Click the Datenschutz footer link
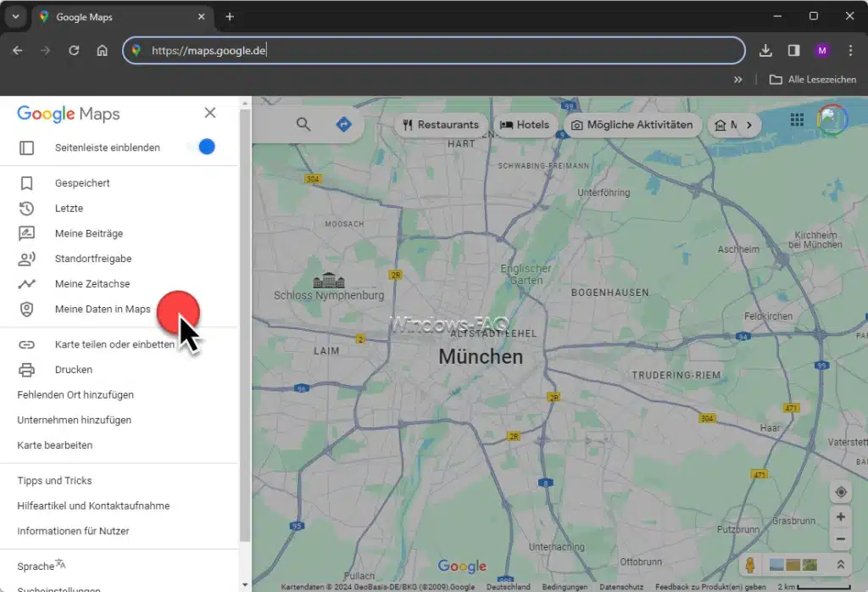The width and height of the screenshot is (868, 592). [621, 587]
